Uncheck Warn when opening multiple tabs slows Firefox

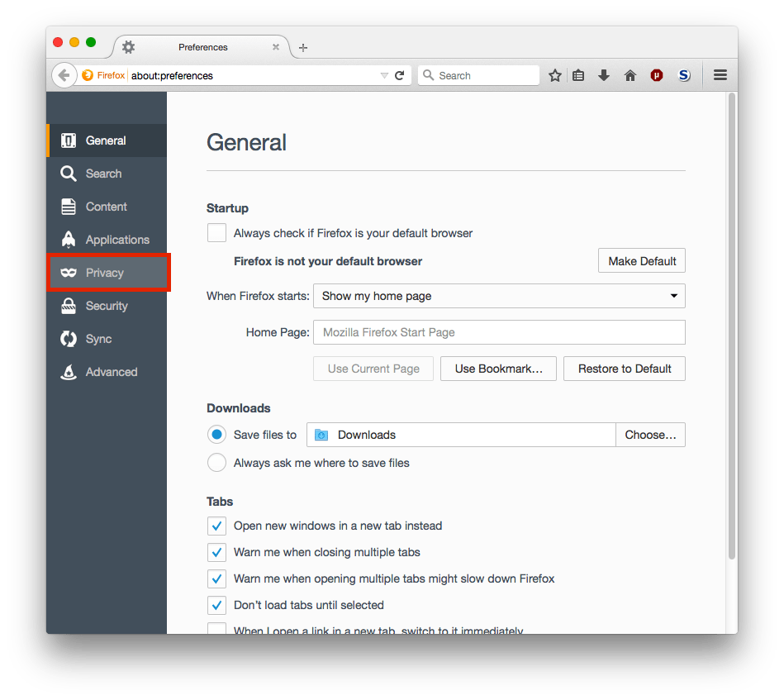216,579
